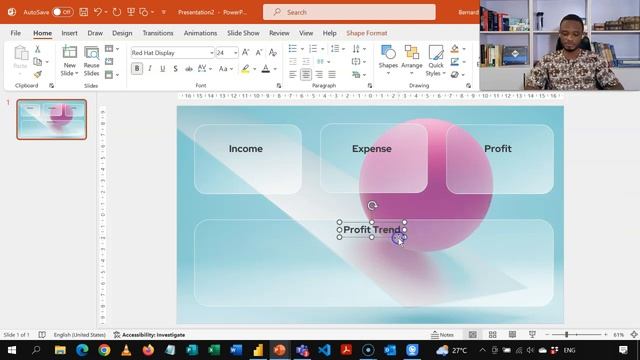Open the Windows Start menu
This screenshot has height=360, width=640.
pos(11,350)
